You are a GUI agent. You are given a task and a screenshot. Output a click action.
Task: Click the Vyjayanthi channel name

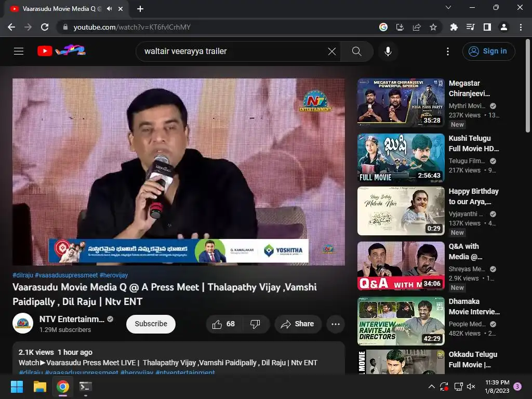(465, 214)
